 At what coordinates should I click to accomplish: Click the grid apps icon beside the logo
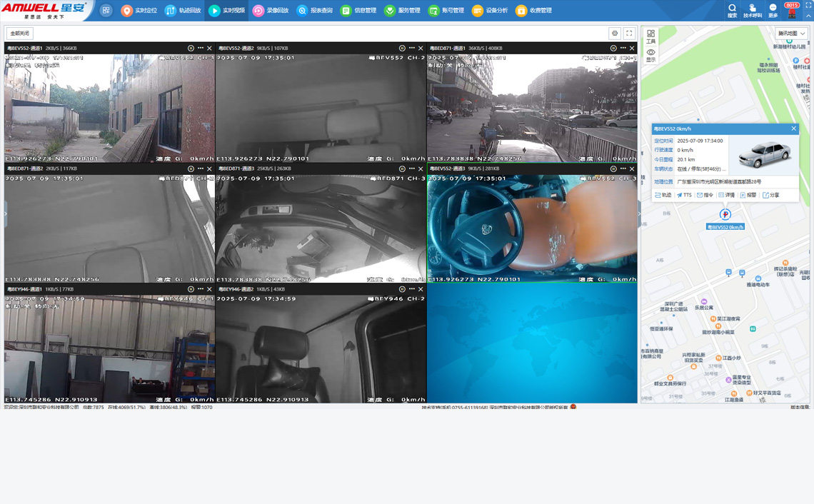[x=106, y=11]
